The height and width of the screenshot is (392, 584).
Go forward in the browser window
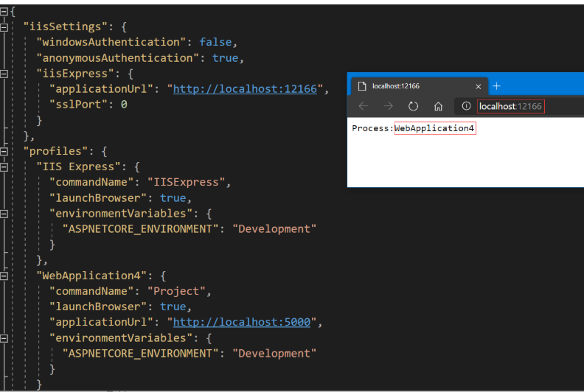[x=388, y=106]
